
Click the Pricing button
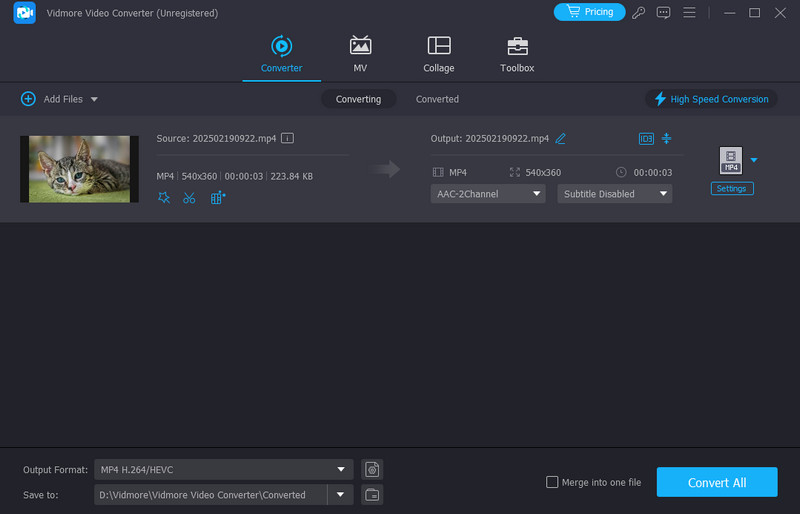(x=589, y=12)
